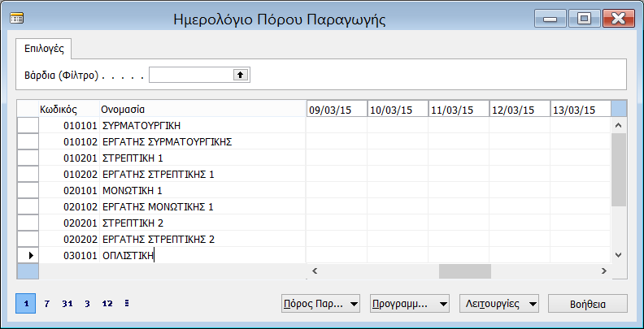Click the vertical scrollbar down arrow
Image resolution: width=644 pixels, height=329 pixels.
click(x=619, y=255)
